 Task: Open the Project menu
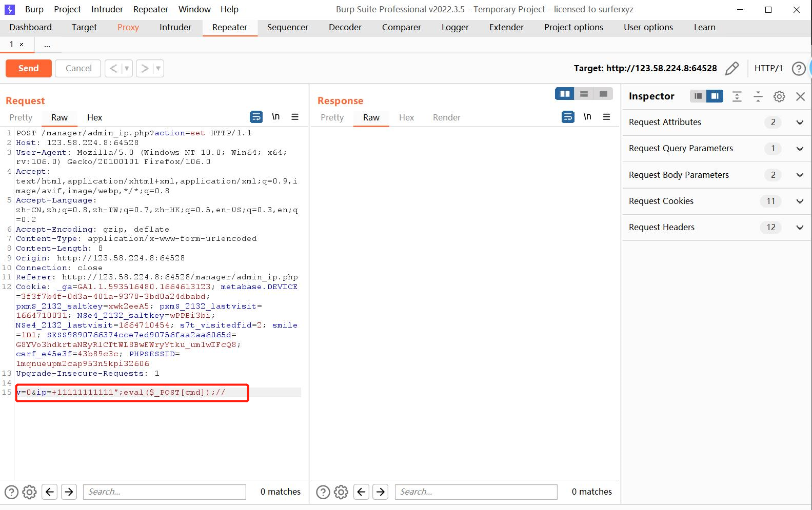tap(67, 9)
